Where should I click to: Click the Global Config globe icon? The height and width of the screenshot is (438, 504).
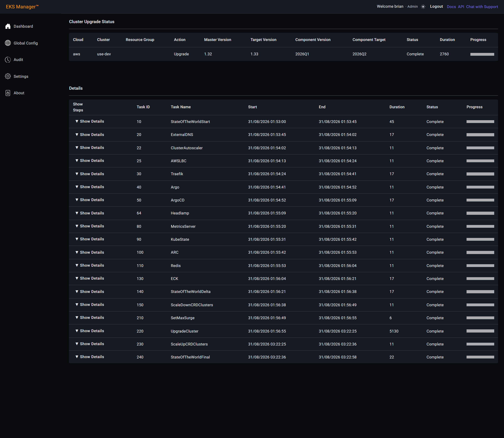[8, 43]
